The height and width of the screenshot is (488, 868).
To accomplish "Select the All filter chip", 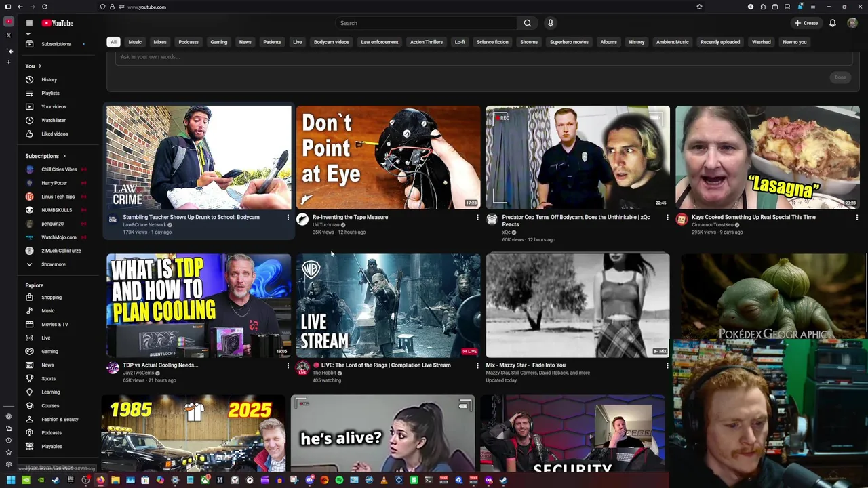I will 113,42.
